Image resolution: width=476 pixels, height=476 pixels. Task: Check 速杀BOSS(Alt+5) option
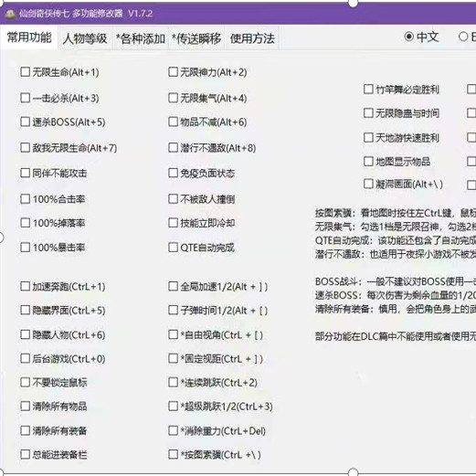[x=25, y=122]
